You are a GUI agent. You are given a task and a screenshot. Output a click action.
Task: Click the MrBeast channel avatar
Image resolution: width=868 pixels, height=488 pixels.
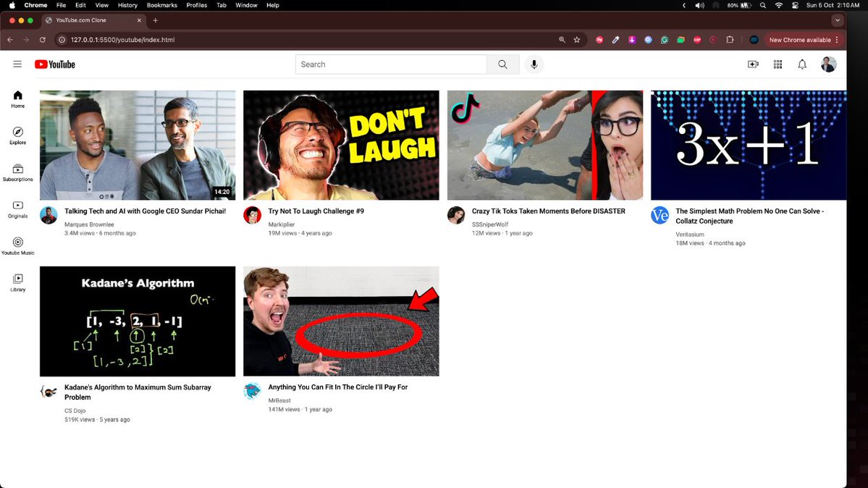[253, 391]
